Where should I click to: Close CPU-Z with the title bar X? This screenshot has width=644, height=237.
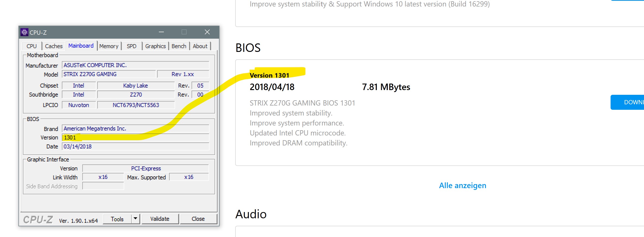pyautogui.click(x=207, y=32)
